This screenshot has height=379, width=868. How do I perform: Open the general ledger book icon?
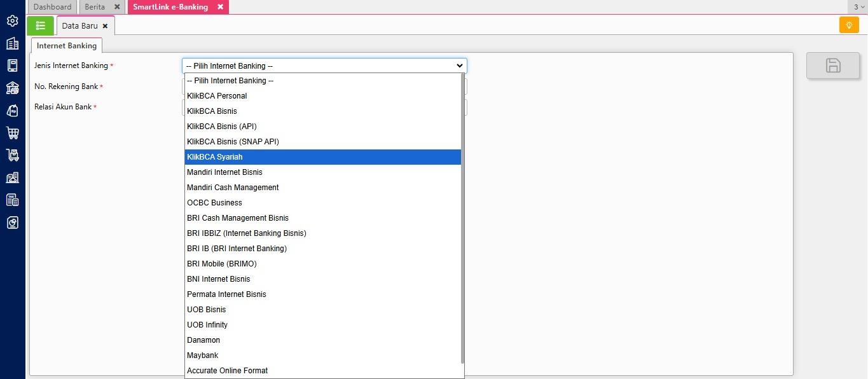pyautogui.click(x=12, y=65)
